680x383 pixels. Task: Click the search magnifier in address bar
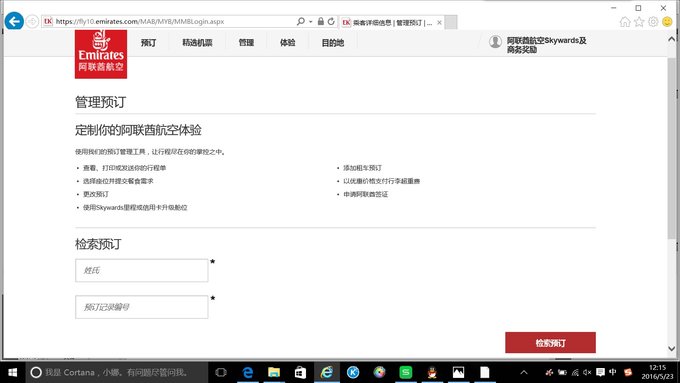point(301,21)
